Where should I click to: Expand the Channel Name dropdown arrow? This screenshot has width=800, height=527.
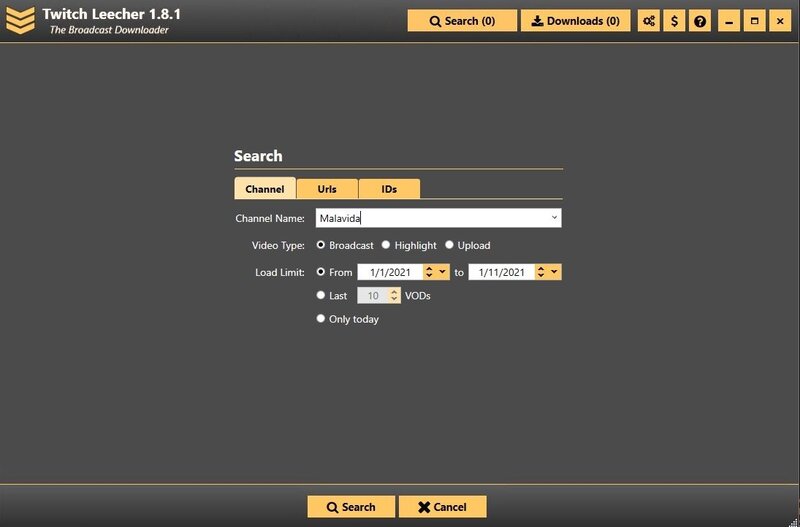pos(554,218)
